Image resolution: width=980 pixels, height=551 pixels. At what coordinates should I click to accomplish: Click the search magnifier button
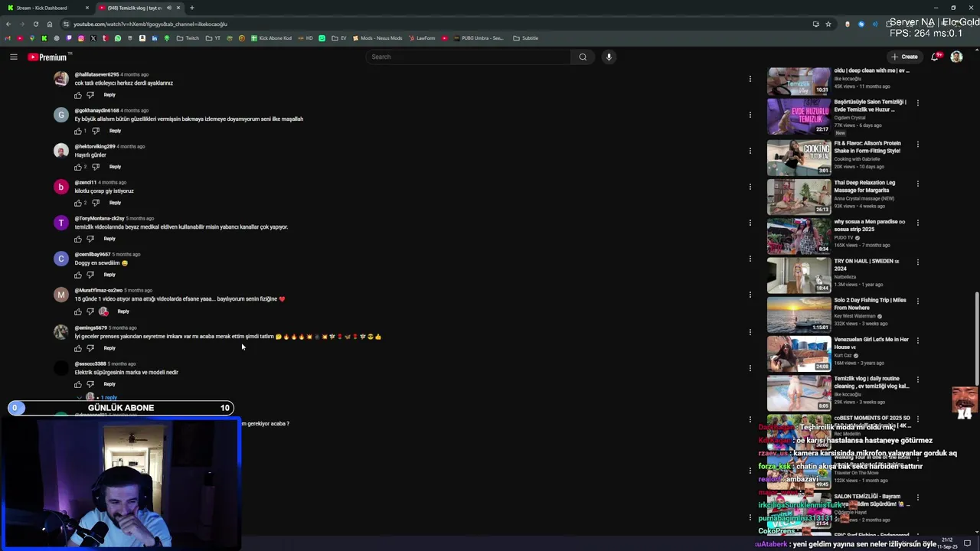583,57
